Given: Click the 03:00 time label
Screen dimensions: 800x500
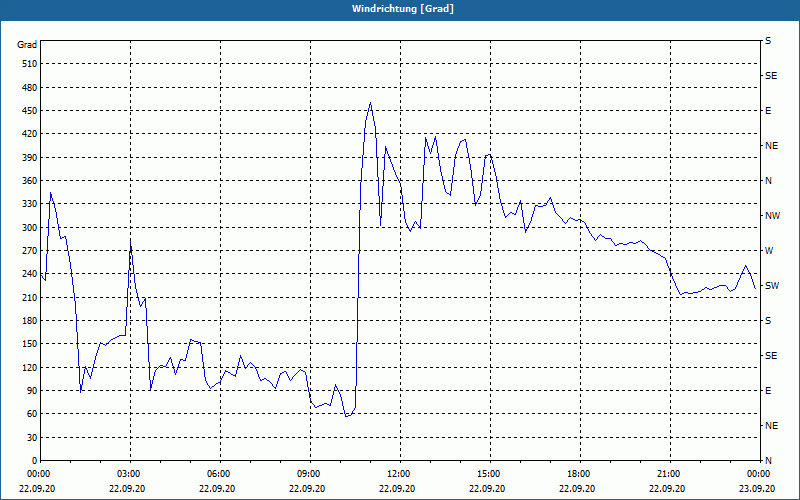Looking at the screenshot, I should click(127, 474).
